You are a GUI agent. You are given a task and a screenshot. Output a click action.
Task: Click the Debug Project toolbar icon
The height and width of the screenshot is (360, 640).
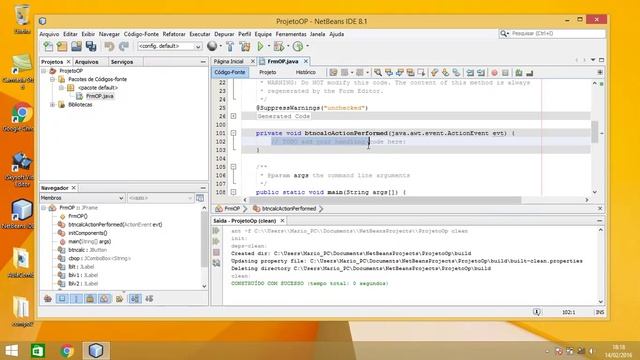pos(279,46)
